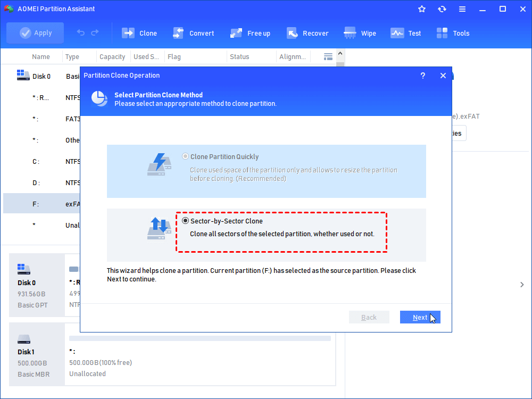The width and height of the screenshot is (532, 399).
Task: Click the pie chart icon in dialog header
Action: point(99,99)
